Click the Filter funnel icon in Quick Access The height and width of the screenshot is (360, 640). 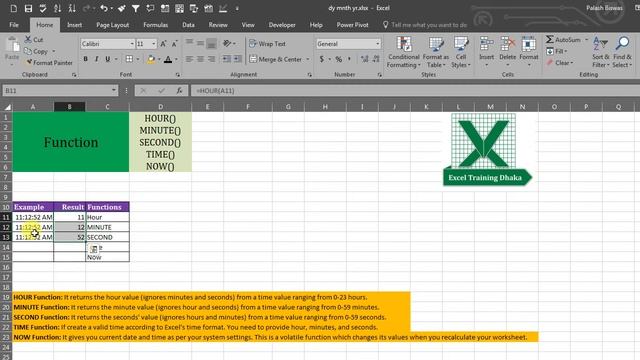point(136,8)
